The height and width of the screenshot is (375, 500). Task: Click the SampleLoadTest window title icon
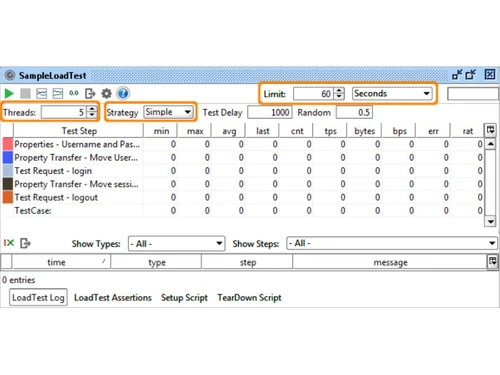click(x=10, y=75)
